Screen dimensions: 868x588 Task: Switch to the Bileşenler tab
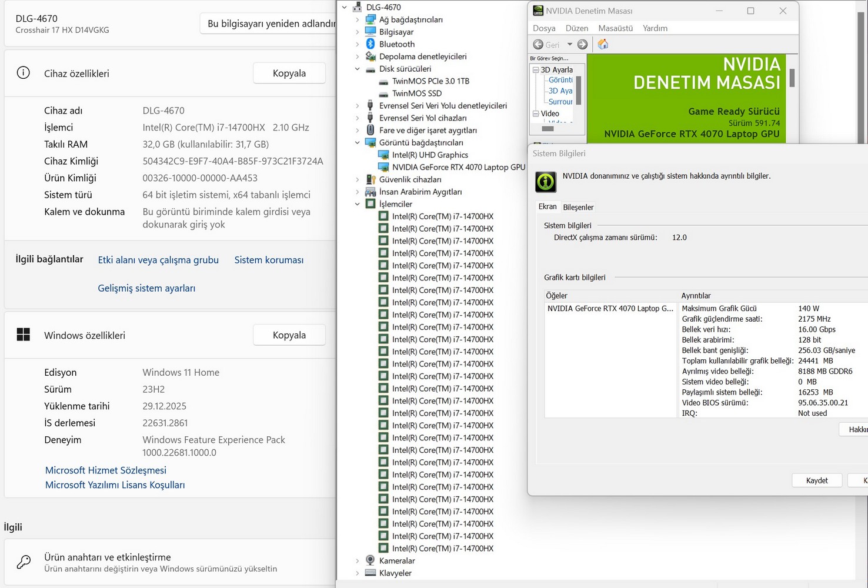pos(578,207)
